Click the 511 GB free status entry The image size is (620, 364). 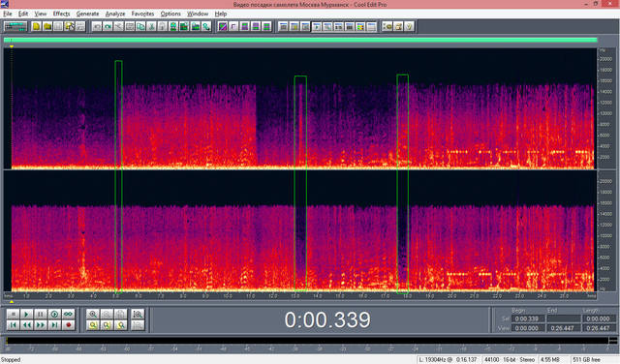(586, 360)
